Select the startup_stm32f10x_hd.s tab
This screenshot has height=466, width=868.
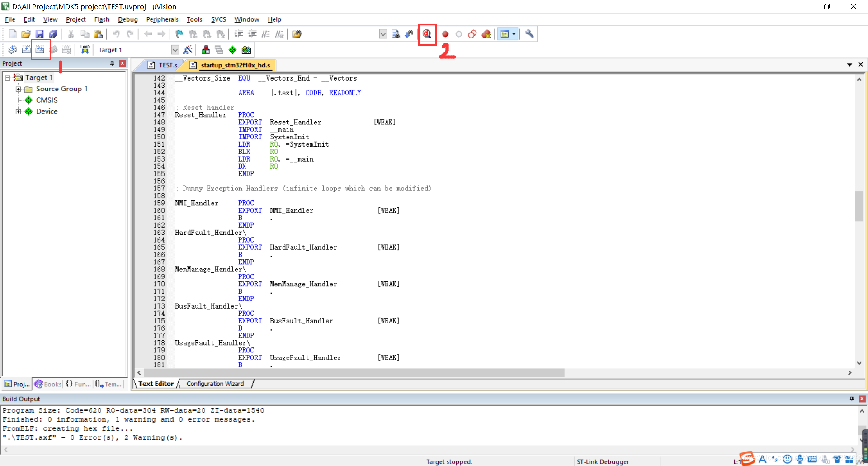pyautogui.click(x=231, y=65)
